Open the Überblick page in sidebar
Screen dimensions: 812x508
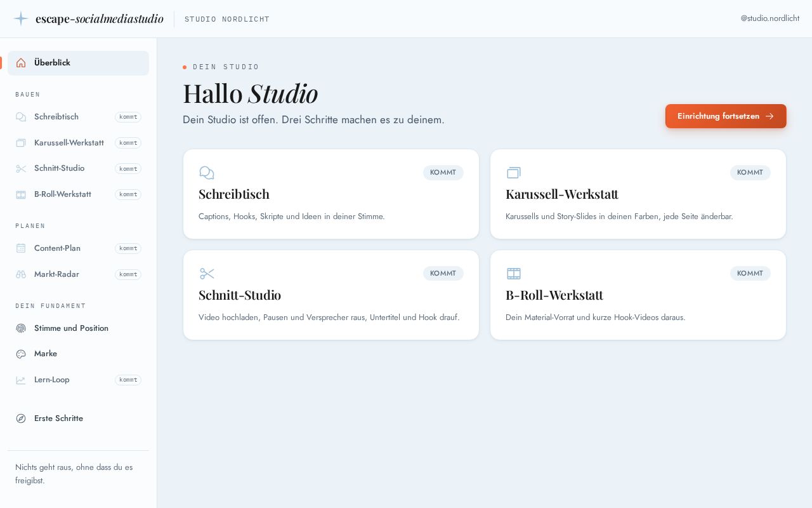click(78, 63)
